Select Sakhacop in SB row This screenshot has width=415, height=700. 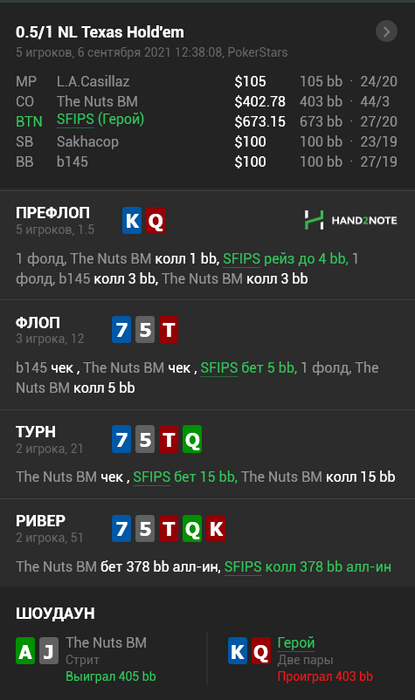[87, 142]
